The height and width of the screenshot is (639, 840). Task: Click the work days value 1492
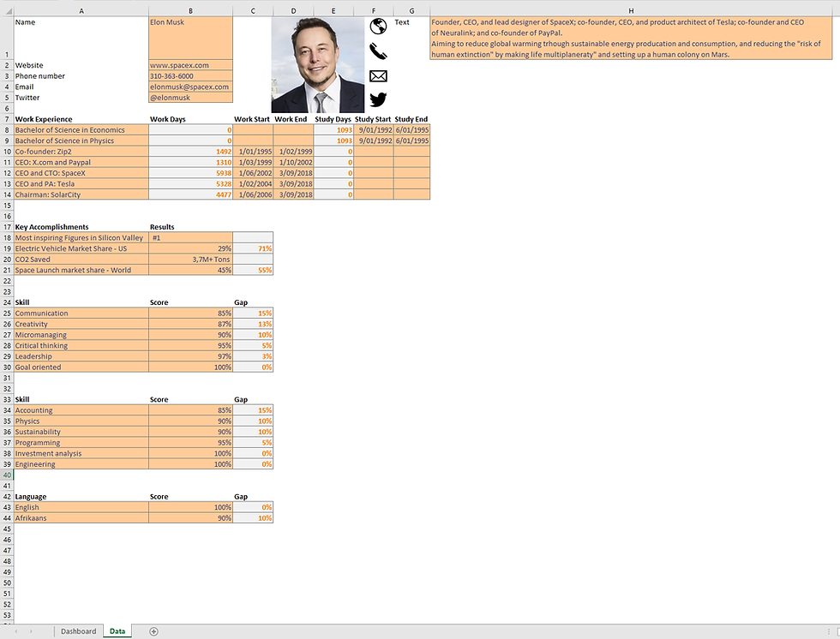point(190,152)
